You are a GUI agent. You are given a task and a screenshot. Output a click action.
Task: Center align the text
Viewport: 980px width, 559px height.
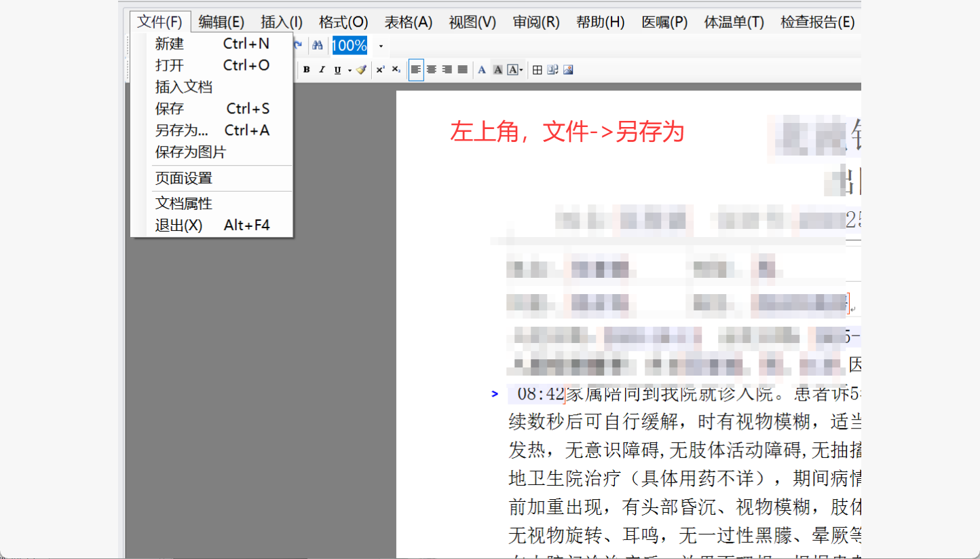click(x=432, y=70)
